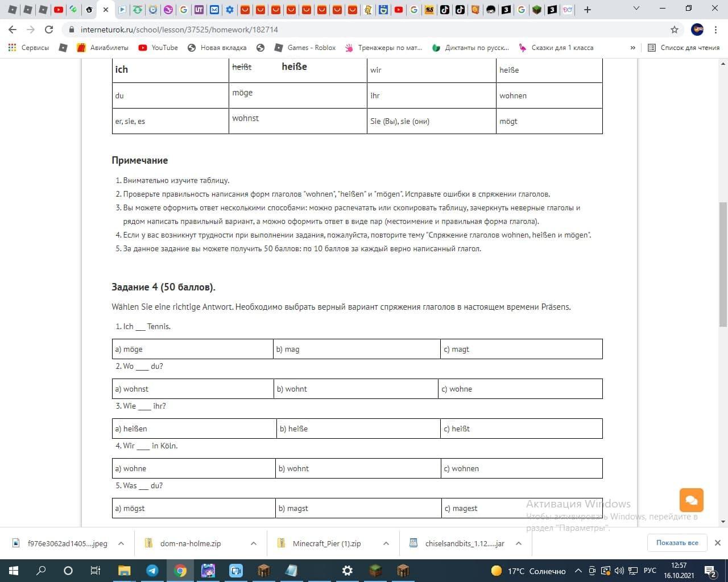Open the YouTube bookmark
This screenshot has width=728, height=582.
coord(158,48)
